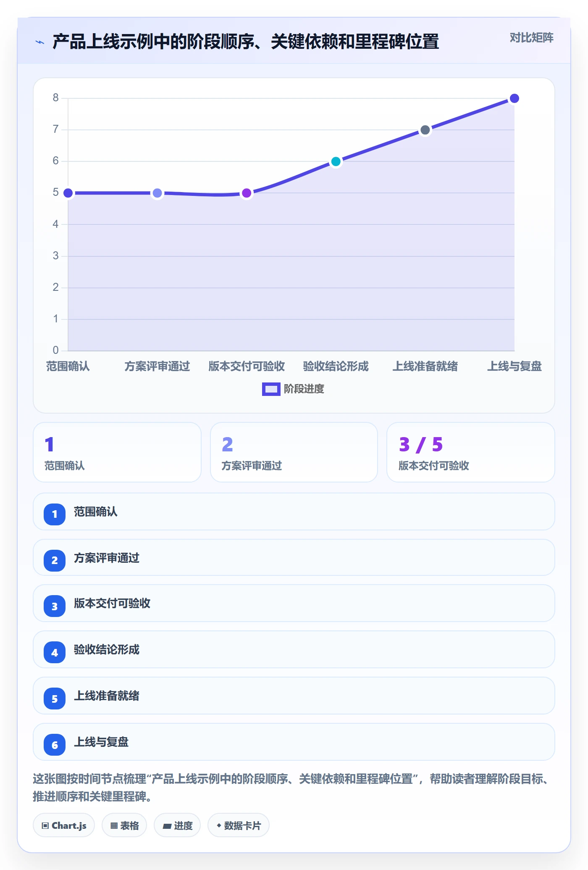Click the 方案评审通过 x-axis label
This screenshot has height=870, width=588.
157,366
